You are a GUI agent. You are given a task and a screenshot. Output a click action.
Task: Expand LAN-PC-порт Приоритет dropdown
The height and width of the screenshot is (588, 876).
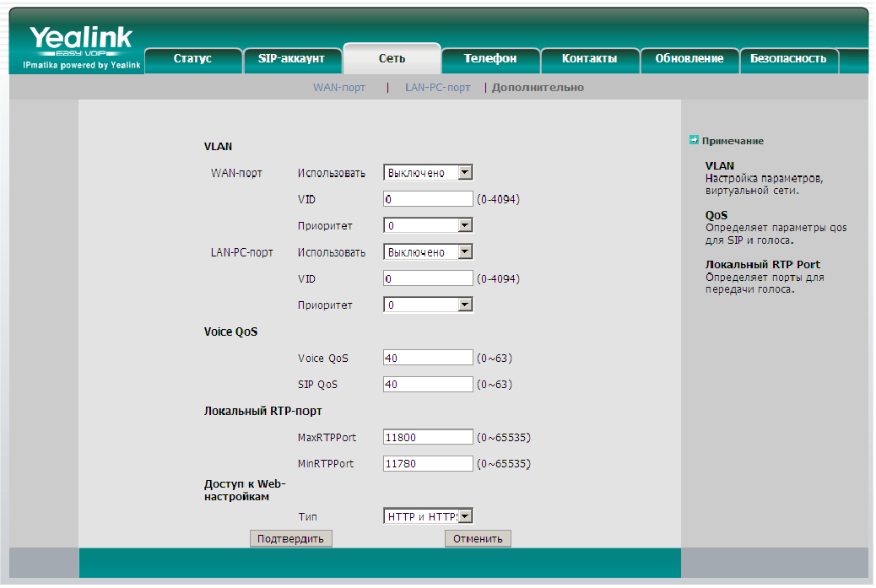tap(464, 305)
